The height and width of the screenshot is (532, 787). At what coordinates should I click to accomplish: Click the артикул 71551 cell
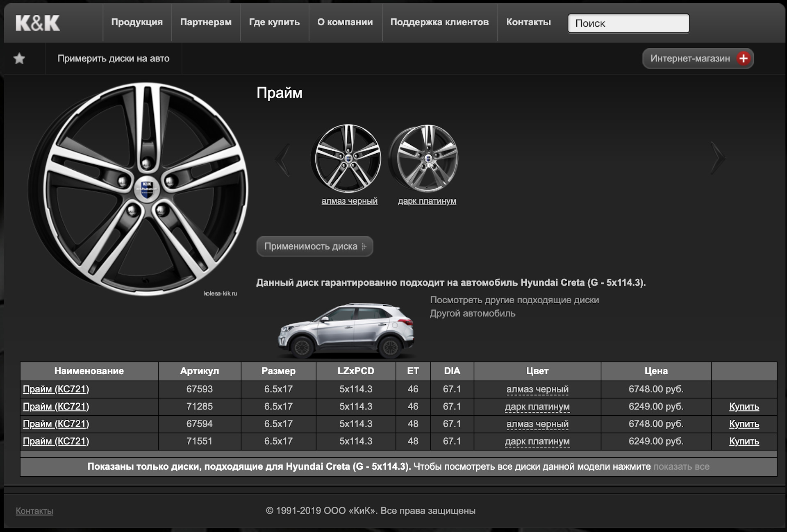tap(200, 441)
